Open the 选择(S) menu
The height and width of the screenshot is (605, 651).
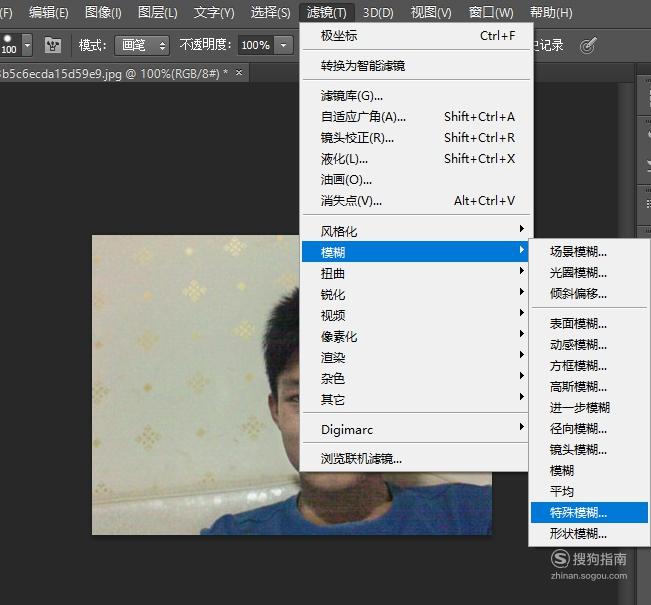point(270,12)
